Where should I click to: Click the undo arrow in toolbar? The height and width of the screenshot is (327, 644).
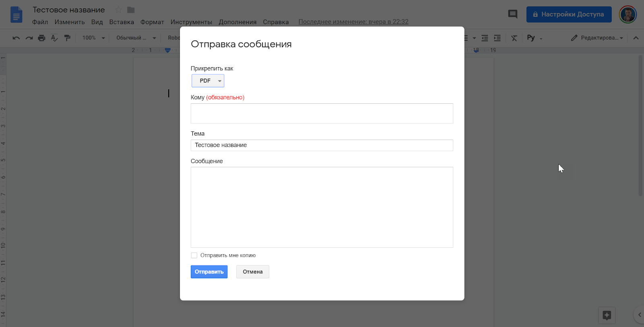click(x=16, y=38)
